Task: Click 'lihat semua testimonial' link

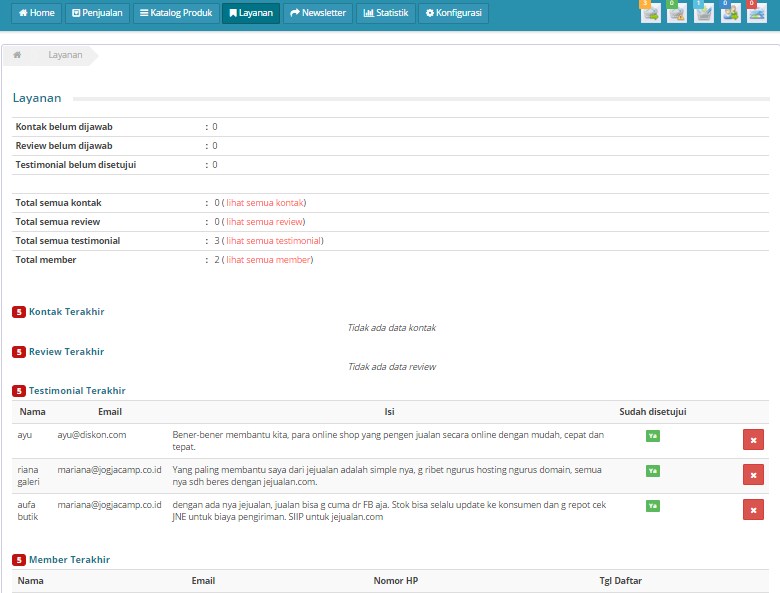Action: tap(273, 241)
